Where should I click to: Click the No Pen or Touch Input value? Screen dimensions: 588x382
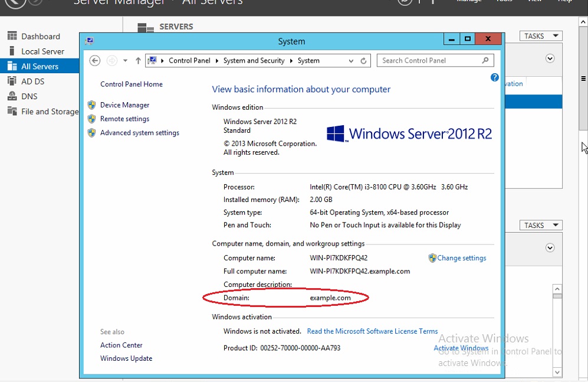[x=385, y=225]
